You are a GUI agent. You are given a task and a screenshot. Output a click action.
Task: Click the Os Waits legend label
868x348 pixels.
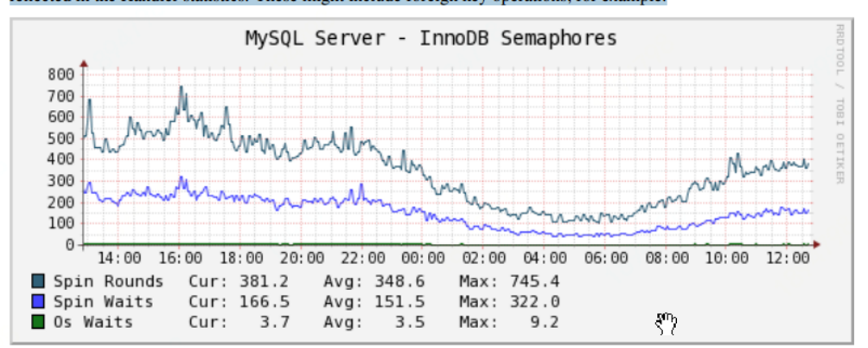click(93, 322)
